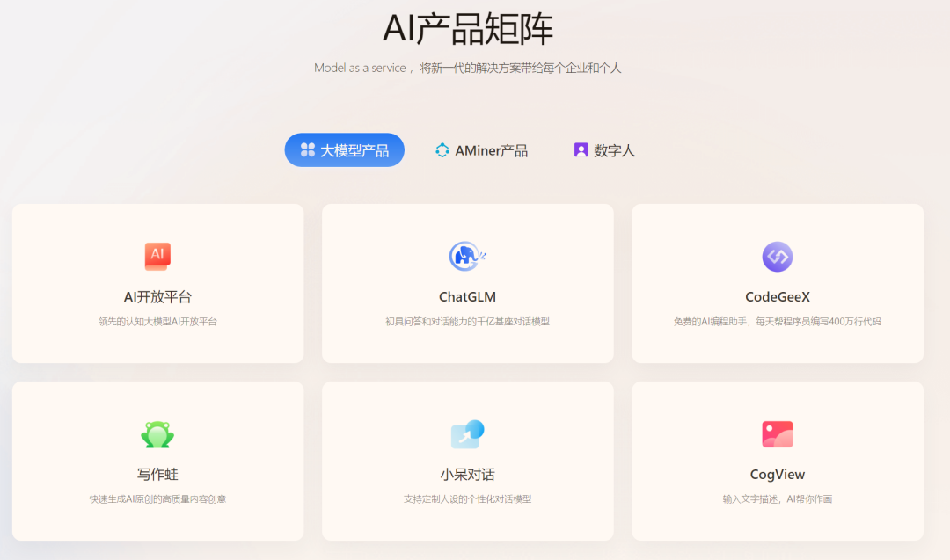The image size is (950, 560).
Task: Click the red CogView image icon
Action: pyautogui.click(x=778, y=434)
